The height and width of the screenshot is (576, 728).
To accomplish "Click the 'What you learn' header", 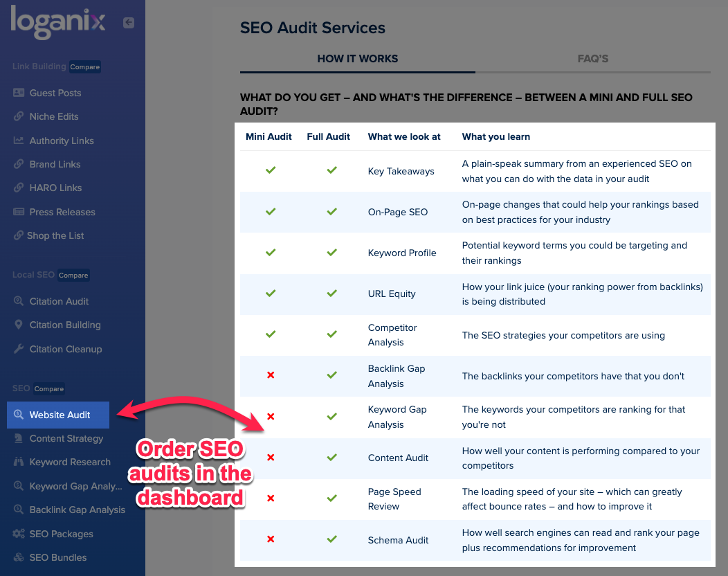I will tap(496, 136).
